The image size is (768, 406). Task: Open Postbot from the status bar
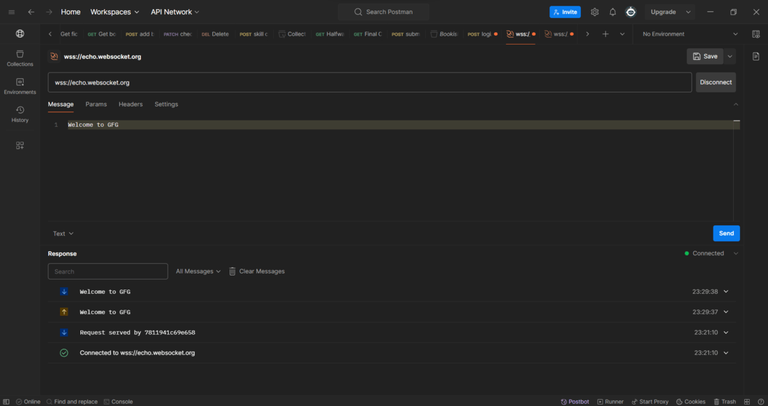(x=575, y=402)
